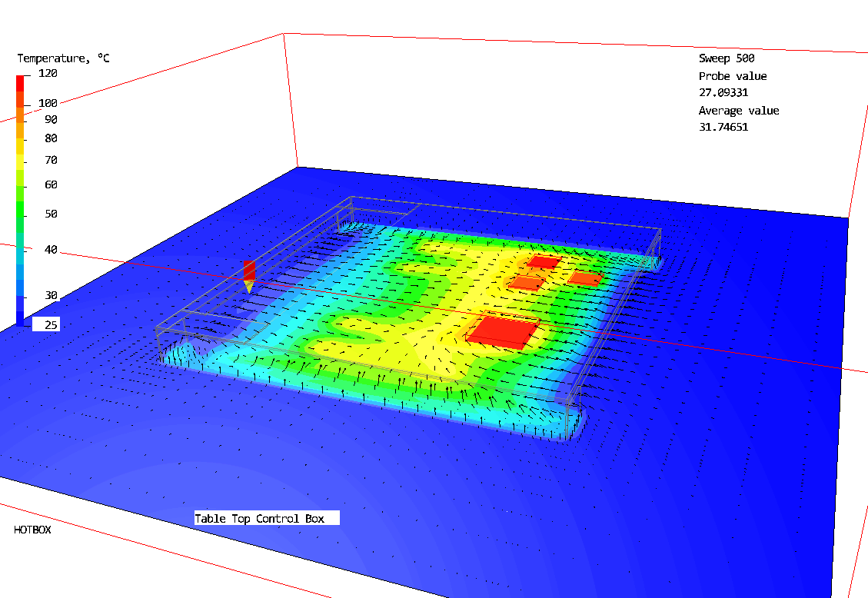Click the 'Sweep 500' text
868x598 pixels.
pos(726,58)
